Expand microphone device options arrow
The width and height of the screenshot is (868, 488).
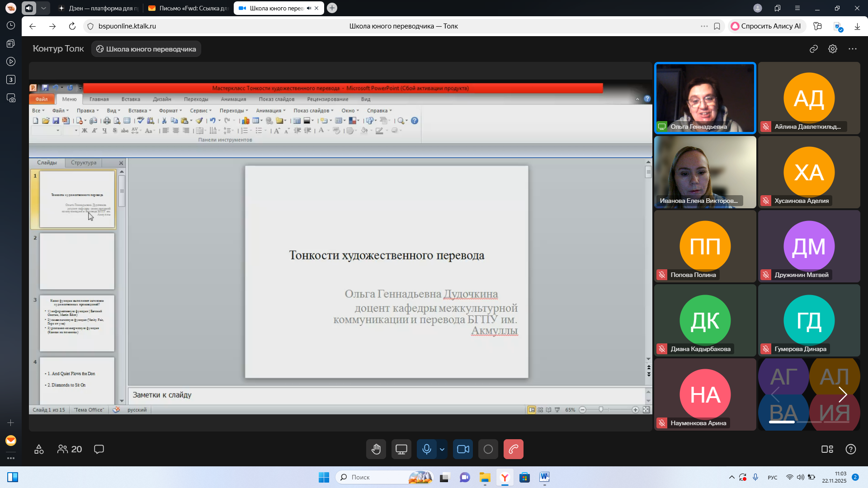(442, 449)
